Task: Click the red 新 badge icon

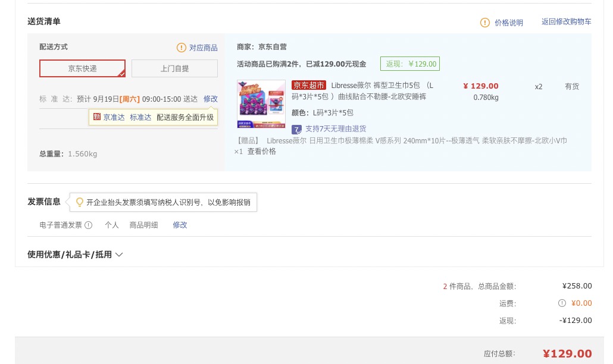Action: pos(96,117)
